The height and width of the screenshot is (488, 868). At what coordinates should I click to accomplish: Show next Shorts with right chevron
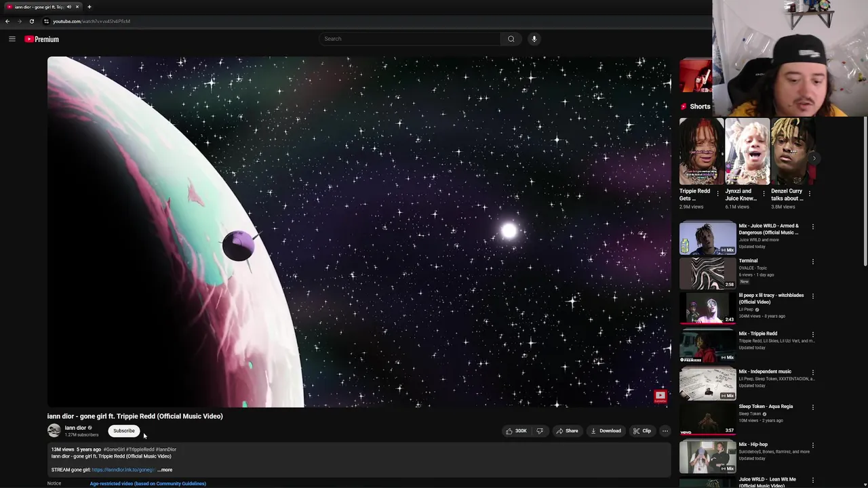[x=814, y=158]
